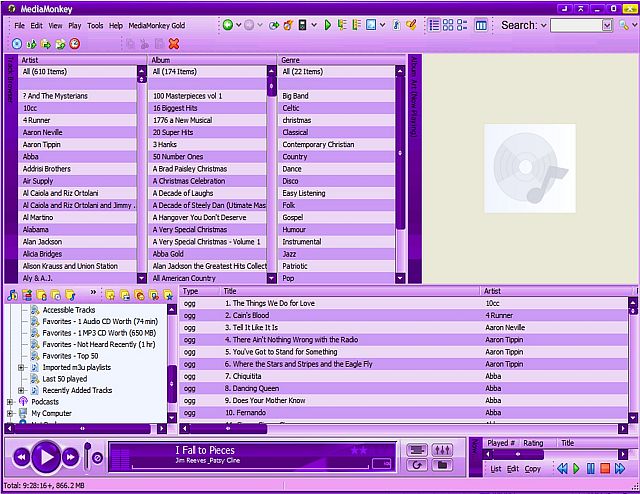The height and width of the screenshot is (494, 640).
Task: Click the volume slider knob in player
Action: pos(87,446)
